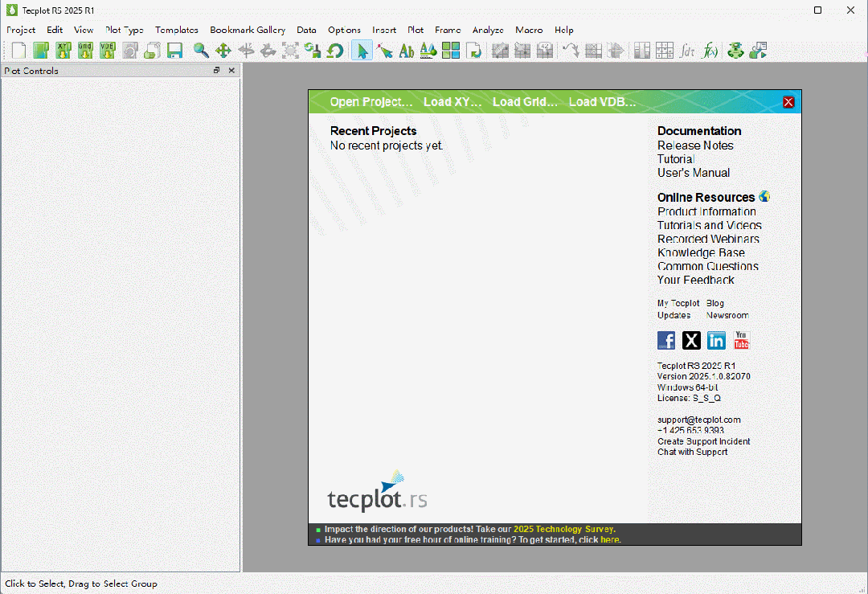
Task: Click the macro play toolbar icon
Action: click(x=759, y=51)
